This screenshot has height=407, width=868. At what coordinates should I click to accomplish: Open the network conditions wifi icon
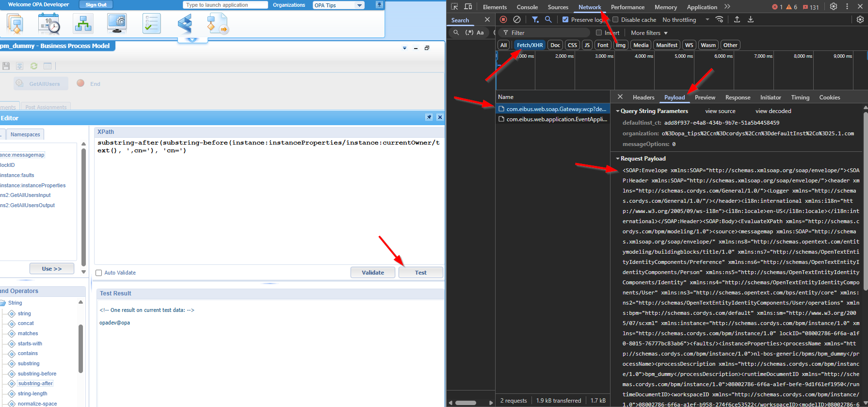(x=720, y=19)
